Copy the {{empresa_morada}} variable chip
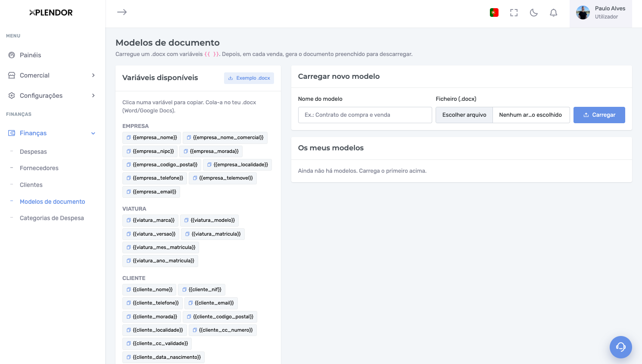The width and height of the screenshot is (642, 364). [x=211, y=151]
